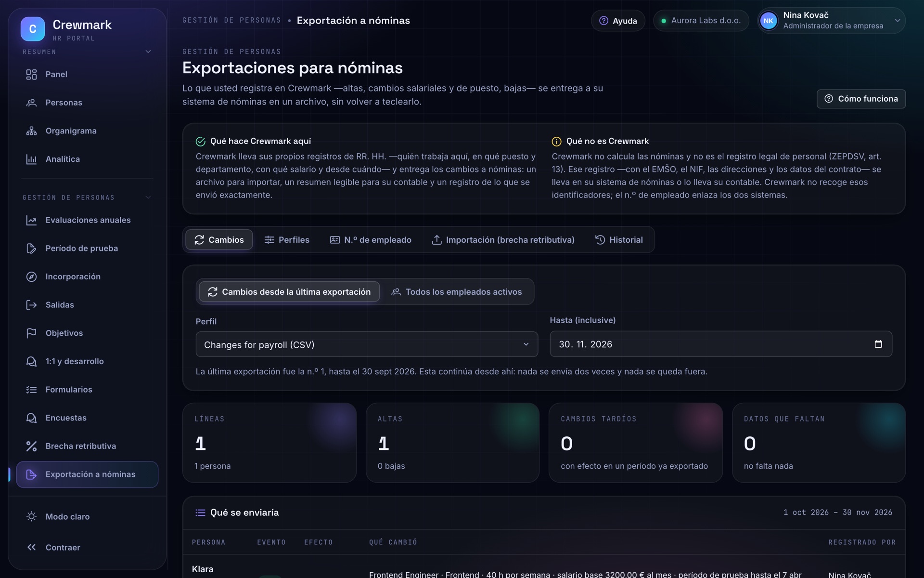924x578 pixels.
Task: Click the Líneas stat card
Action: click(x=269, y=443)
